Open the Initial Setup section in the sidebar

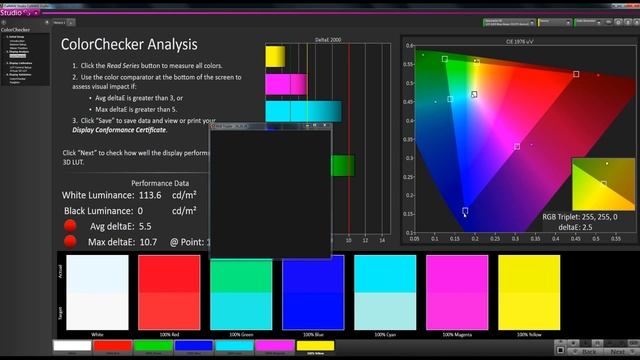(16, 37)
